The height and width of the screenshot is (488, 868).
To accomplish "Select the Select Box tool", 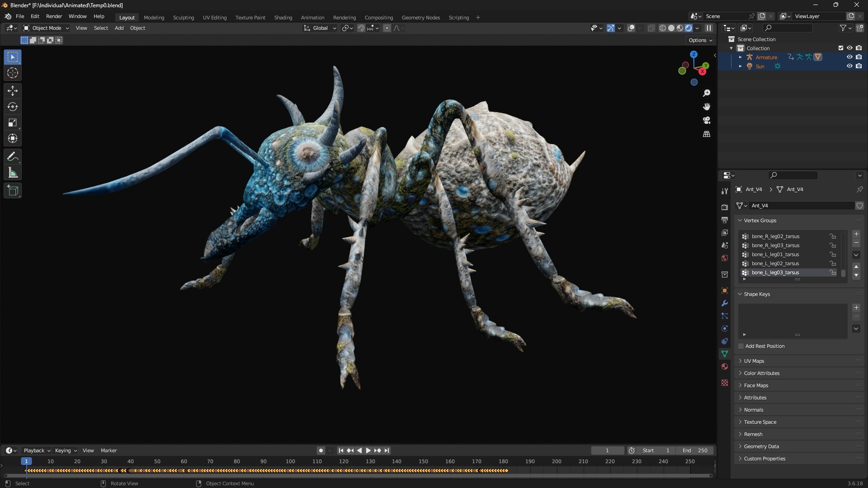I will coord(13,57).
